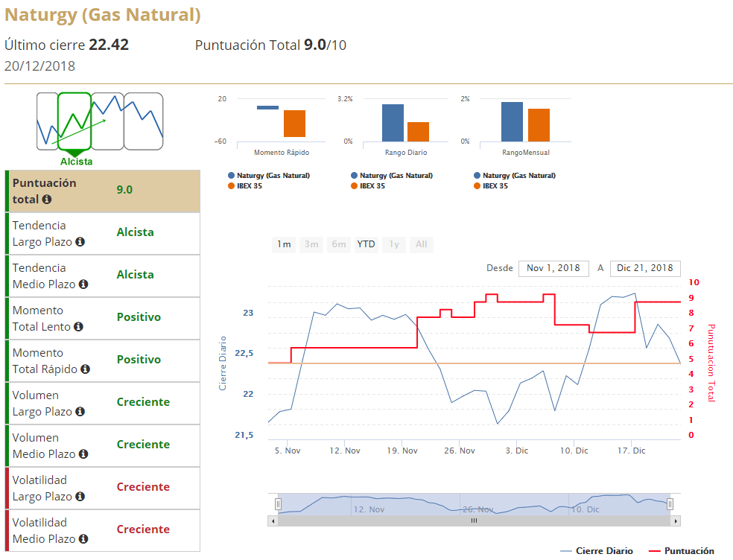Toggle Cierre Diario line in chart legend

point(597,551)
